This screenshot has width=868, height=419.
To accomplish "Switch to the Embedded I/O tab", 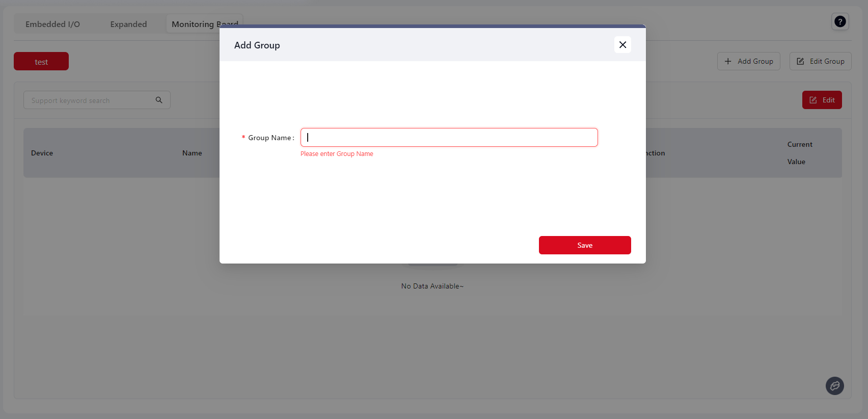I will pyautogui.click(x=52, y=24).
